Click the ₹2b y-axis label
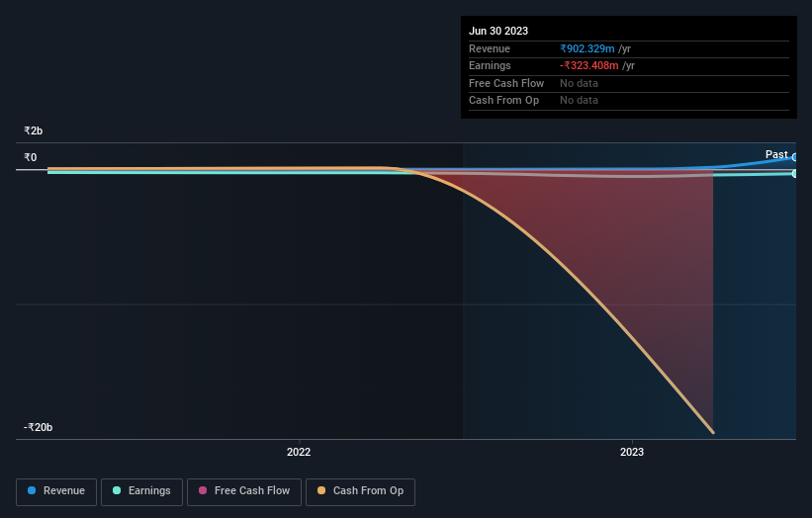The width and height of the screenshot is (812, 518). [x=34, y=130]
